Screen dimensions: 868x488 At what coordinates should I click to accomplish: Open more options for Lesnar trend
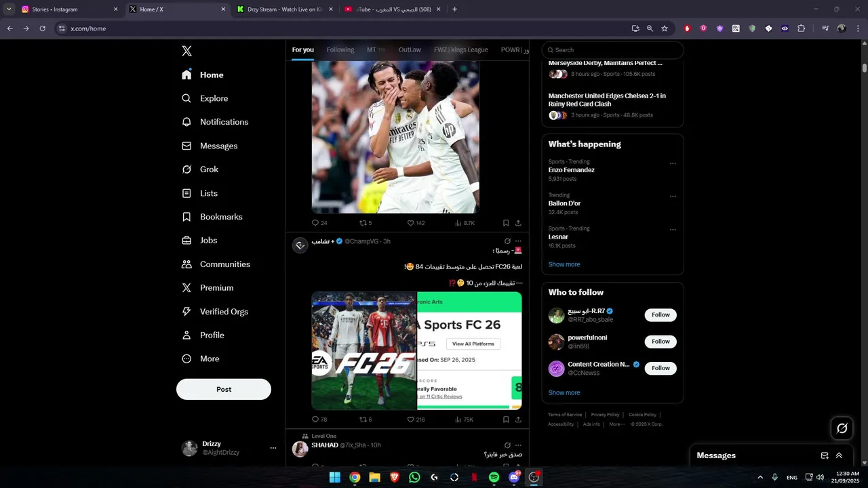click(x=673, y=230)
